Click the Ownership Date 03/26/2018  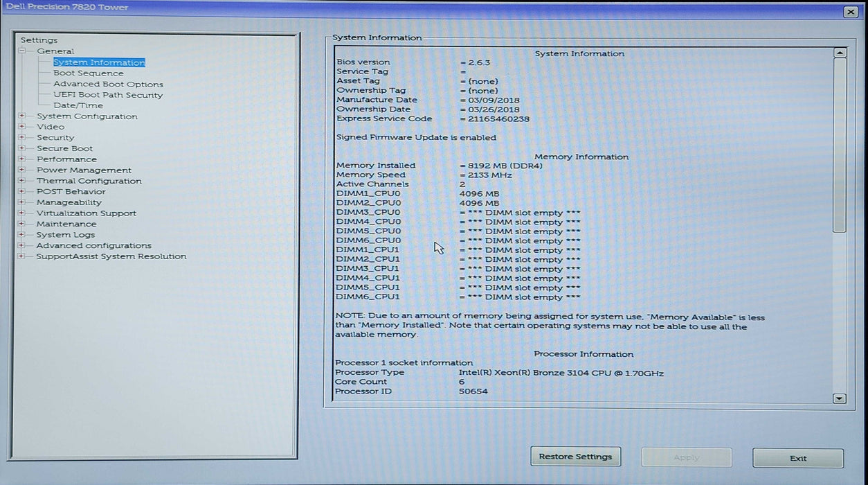pyautogui.click(x=494, y=109)
